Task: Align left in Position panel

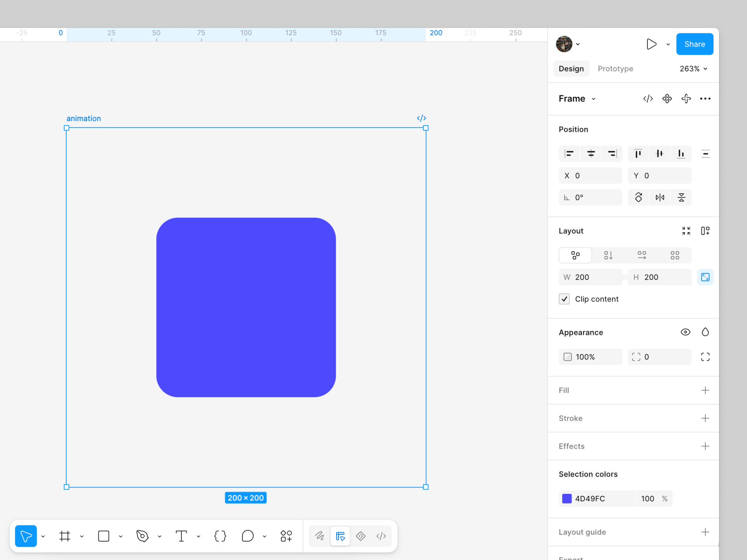Action: click(x=569, y=154)
